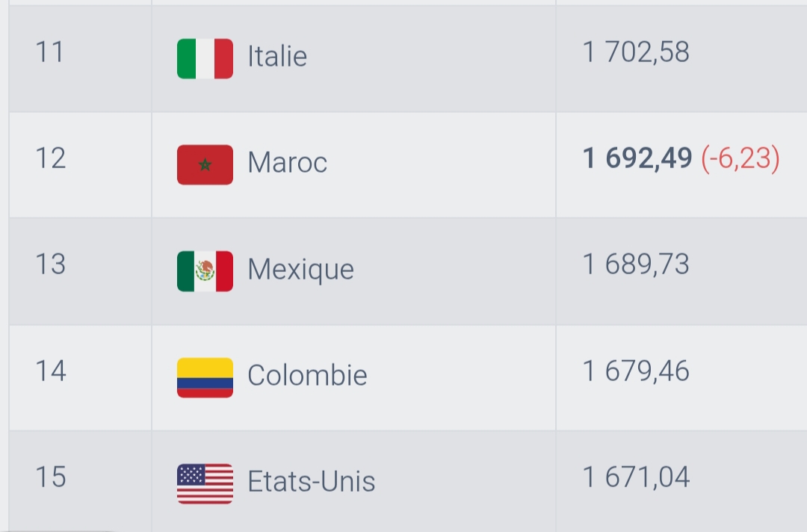Click the Mexico flag icon
Image resolution: width=807 pixels, height=532 pixels.
click(205, 270)
